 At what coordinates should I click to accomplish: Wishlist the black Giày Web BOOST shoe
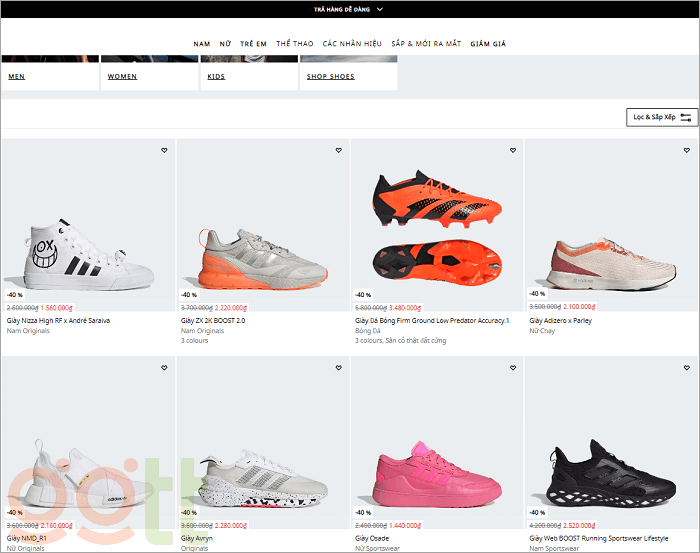(687, 368)
